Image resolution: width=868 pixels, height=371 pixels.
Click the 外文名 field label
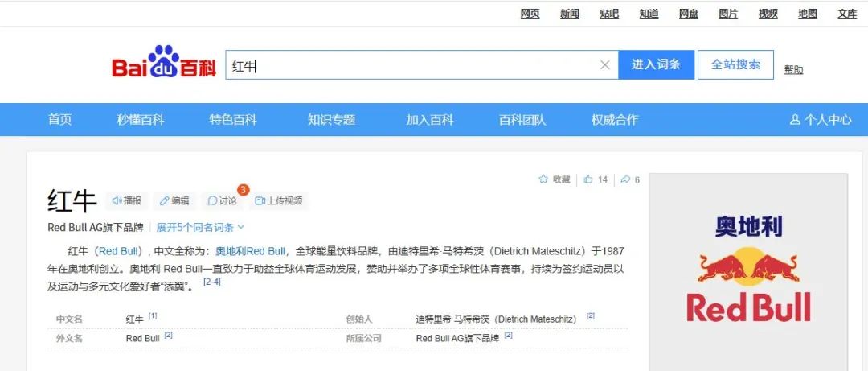pyautogui.click(x=69, y=338)
